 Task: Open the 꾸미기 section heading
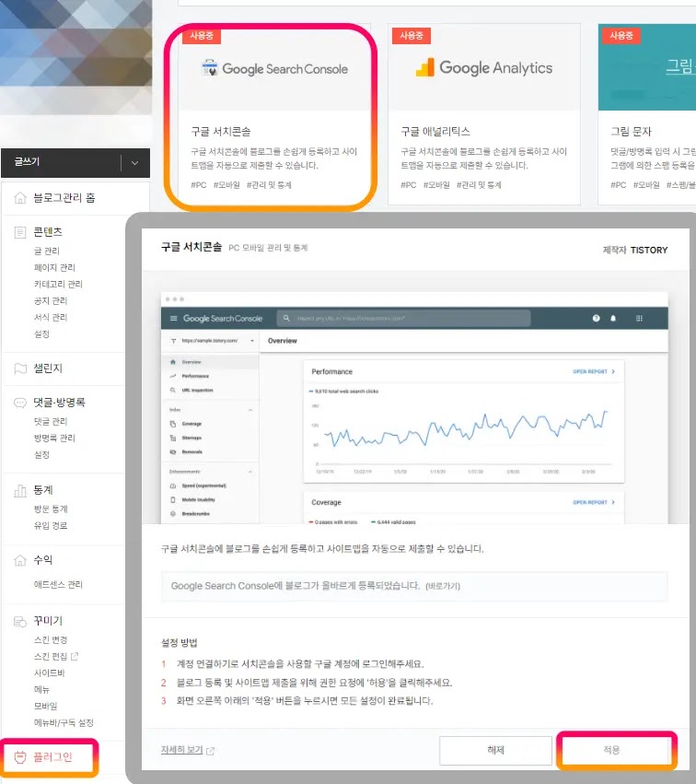(48, 621)
